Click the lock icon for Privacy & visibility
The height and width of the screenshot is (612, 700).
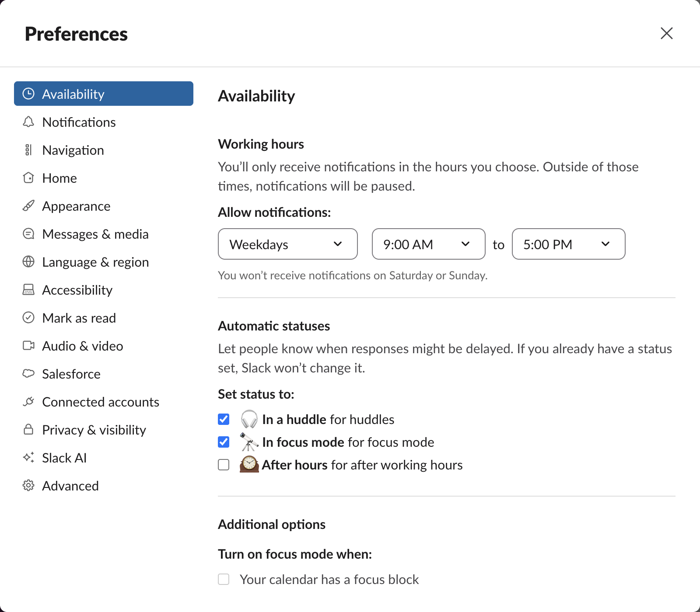tap(28, 429)
